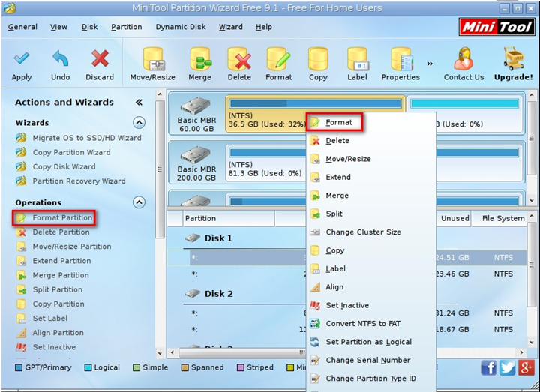Click the Delete toolbar icon
The height and width of the screenshot is (392, 540).
pyautogui.click(x=239, y=59)
